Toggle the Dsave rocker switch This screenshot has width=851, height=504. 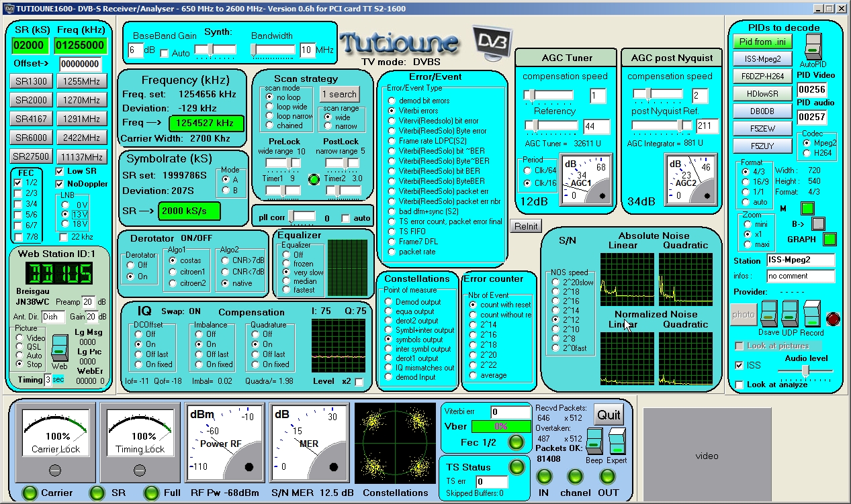click(770, 314)
